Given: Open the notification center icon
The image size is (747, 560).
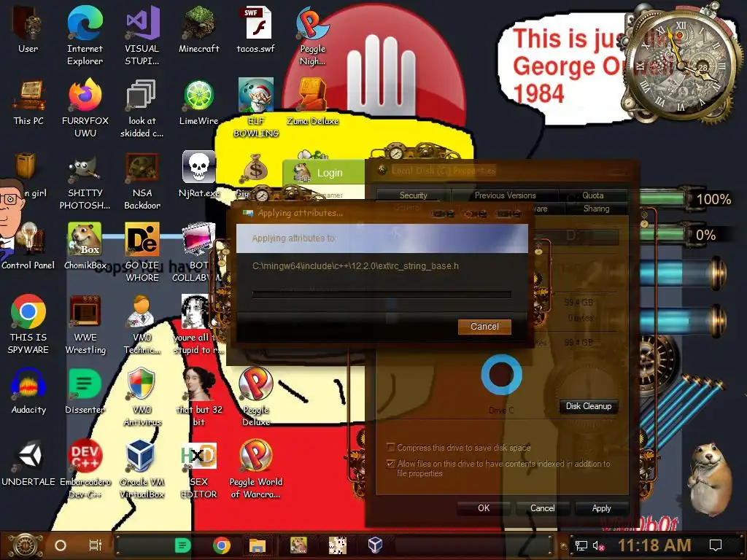Looking at the screenshot, I should pos(716,545).
